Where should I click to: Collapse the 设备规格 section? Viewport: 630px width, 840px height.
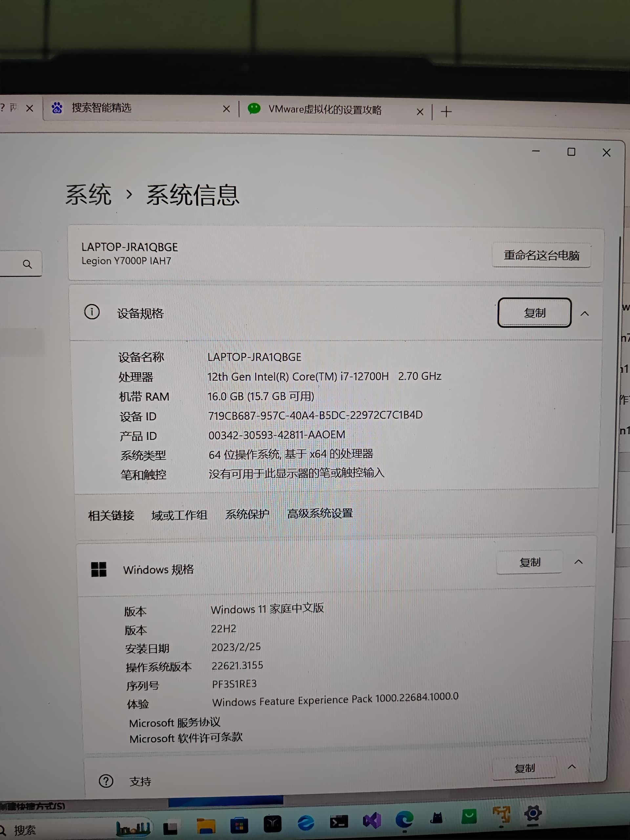pyautogui.click(x=584, y=314)
